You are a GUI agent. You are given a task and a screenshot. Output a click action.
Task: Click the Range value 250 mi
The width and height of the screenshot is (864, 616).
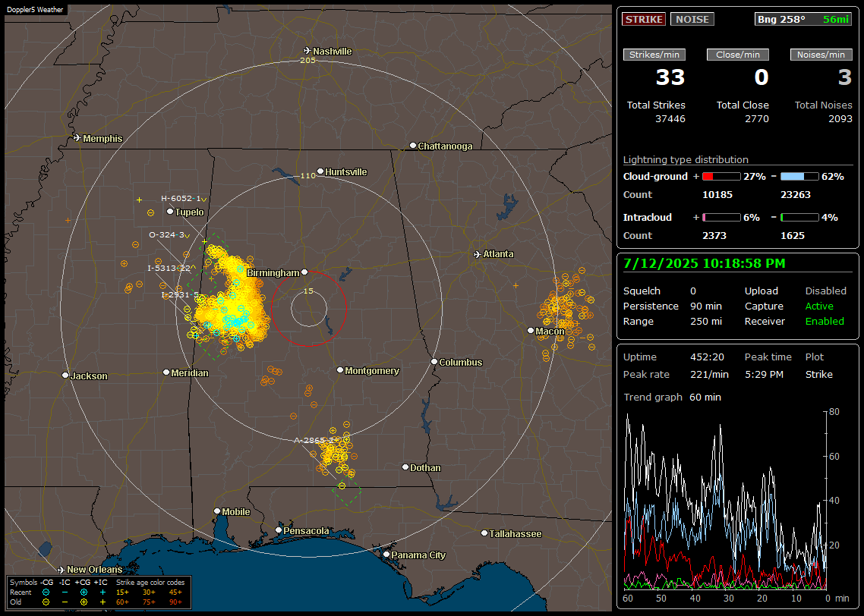706,322
